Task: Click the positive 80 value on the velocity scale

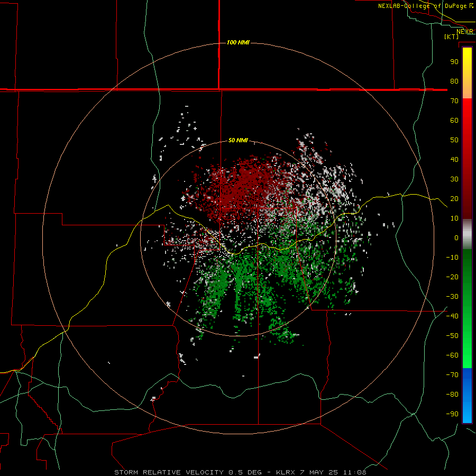Action: pos(454,81)
